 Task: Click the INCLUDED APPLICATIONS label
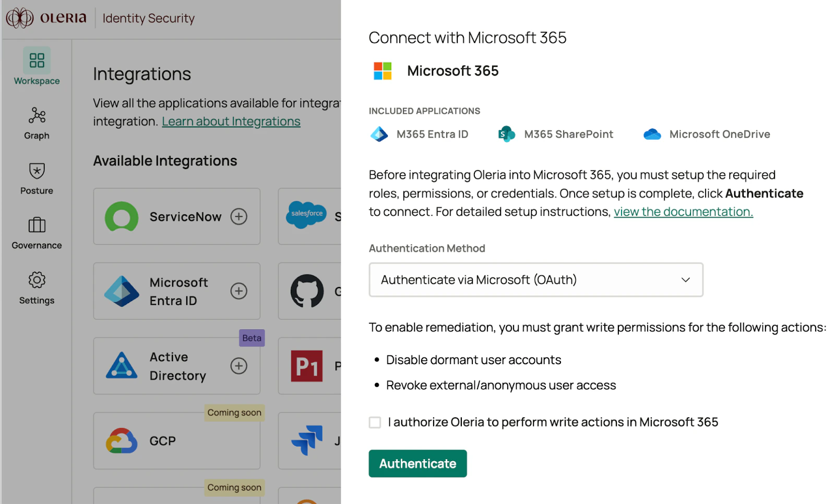(x=424, y=111)
